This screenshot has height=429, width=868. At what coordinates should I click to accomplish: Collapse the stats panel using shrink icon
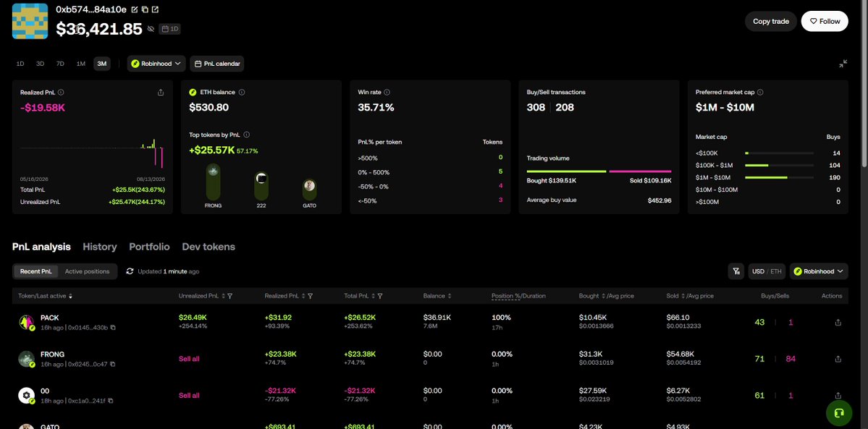[843, 64]
